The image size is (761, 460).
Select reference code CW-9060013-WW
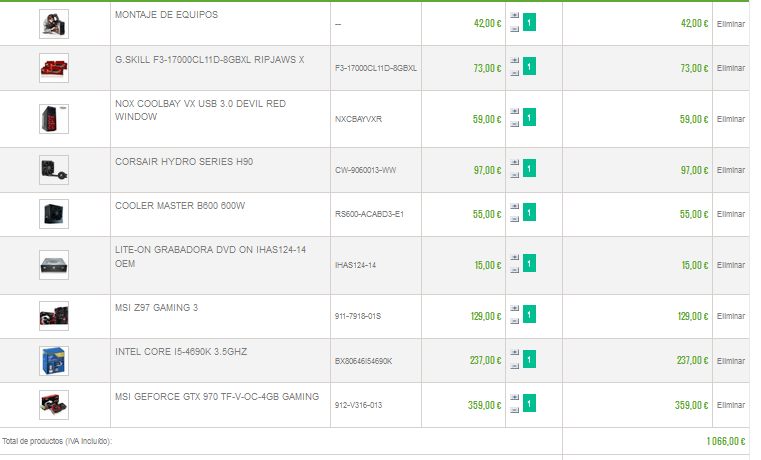365,170
